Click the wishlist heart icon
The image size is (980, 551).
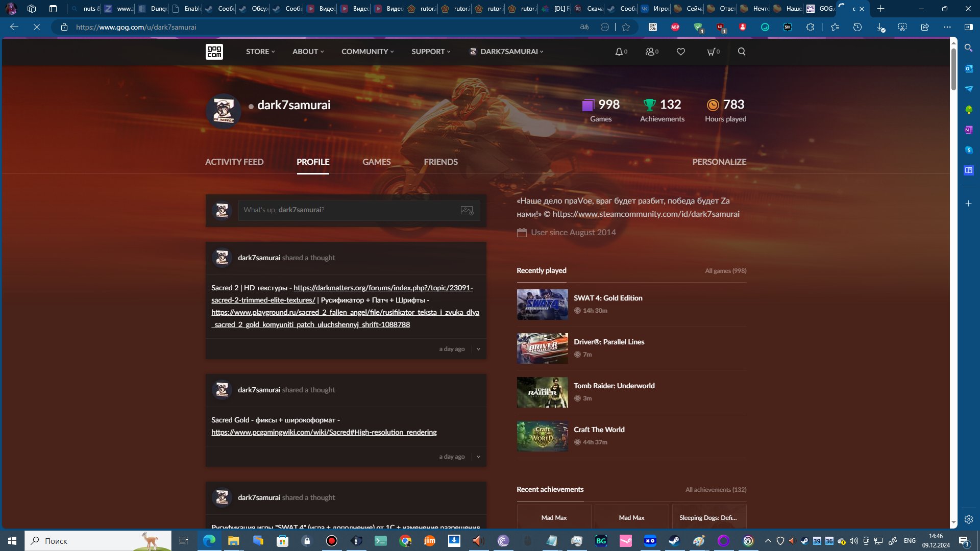[681, 51]
